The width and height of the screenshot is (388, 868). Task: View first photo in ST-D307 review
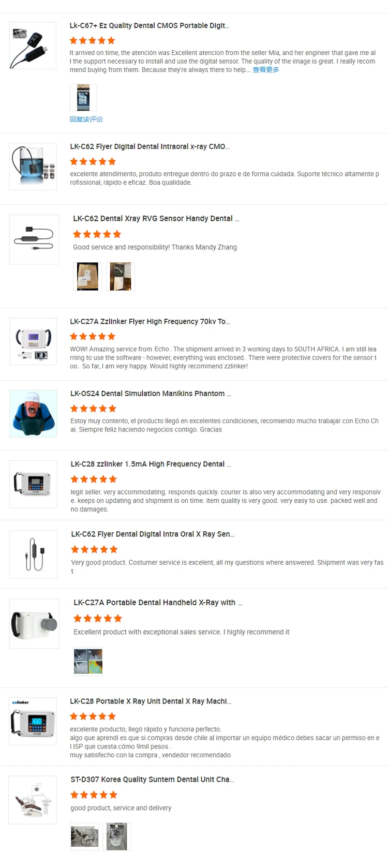pyautogui.click(x=85, y=836)
